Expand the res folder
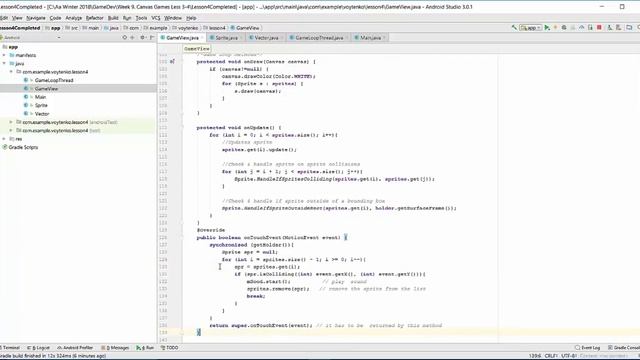 tap(4, 139)
